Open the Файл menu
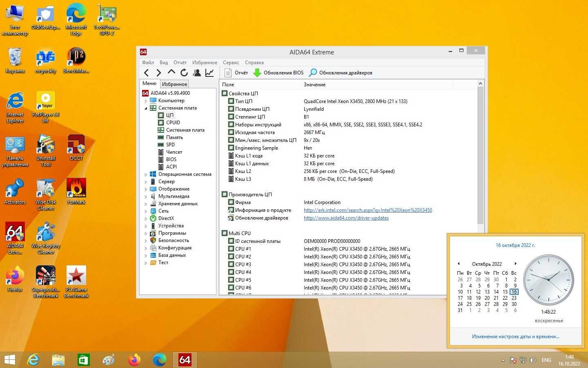 [x=148, y=63]
